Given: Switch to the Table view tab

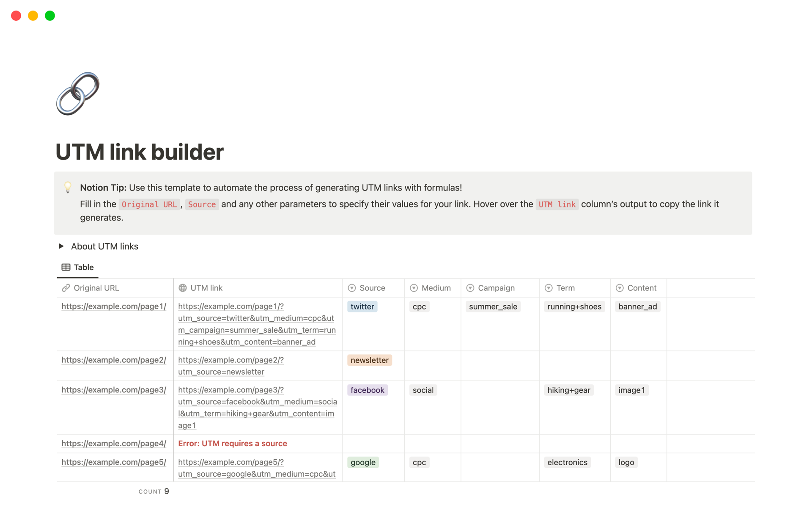Looking at the screenshot, I should click(x=77, y=267).
